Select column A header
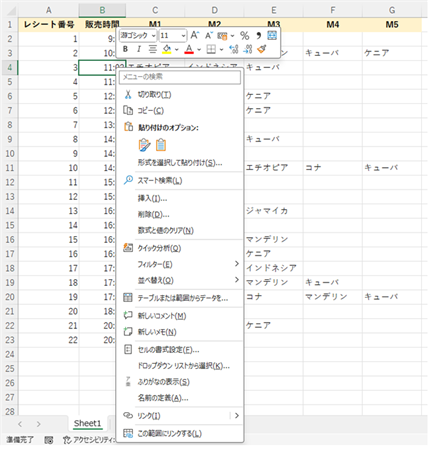 49,10
